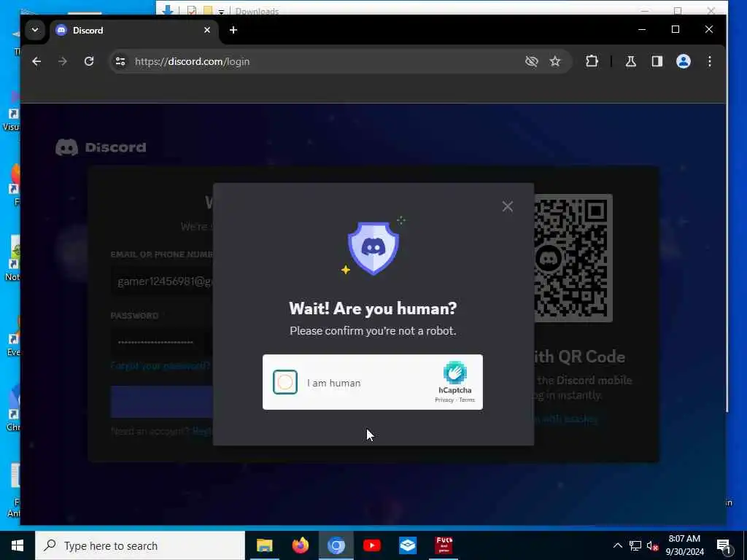The image size is (747, 560).
Task: Open a new browser tab
Action: (233, 30)
